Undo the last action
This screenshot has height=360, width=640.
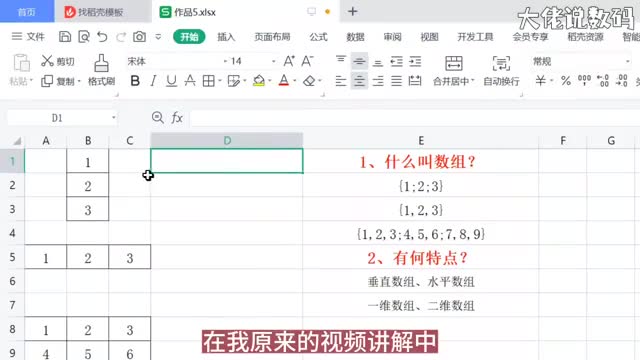click(102, 37)
